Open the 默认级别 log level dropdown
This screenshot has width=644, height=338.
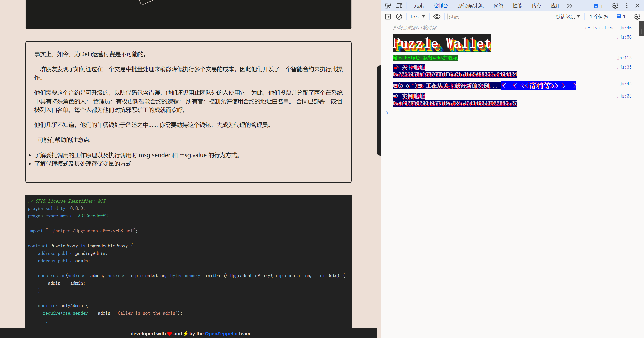[x=568, y=17]
